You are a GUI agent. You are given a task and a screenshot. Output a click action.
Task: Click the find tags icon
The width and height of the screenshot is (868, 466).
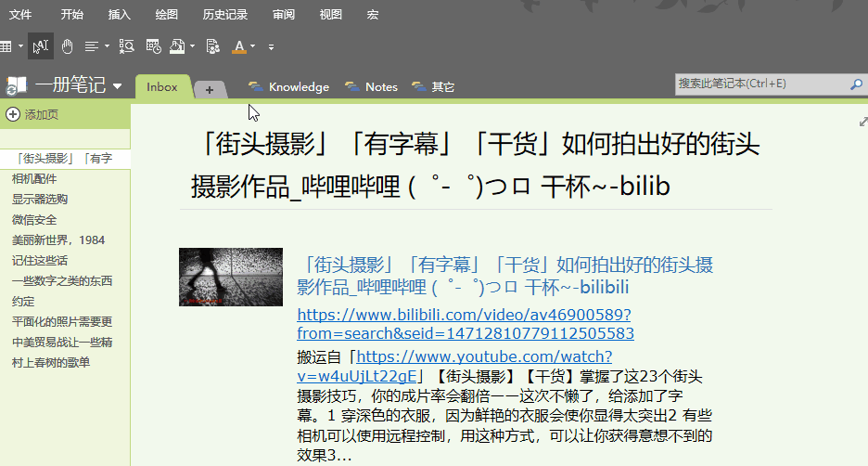(127, 46)
